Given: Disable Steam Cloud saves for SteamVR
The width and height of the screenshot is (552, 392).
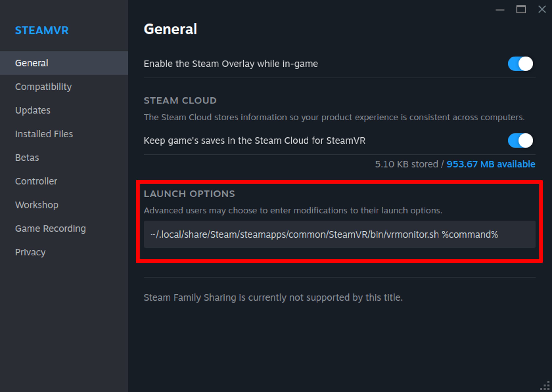Looking at the screenshot, I should click(520, 141).
